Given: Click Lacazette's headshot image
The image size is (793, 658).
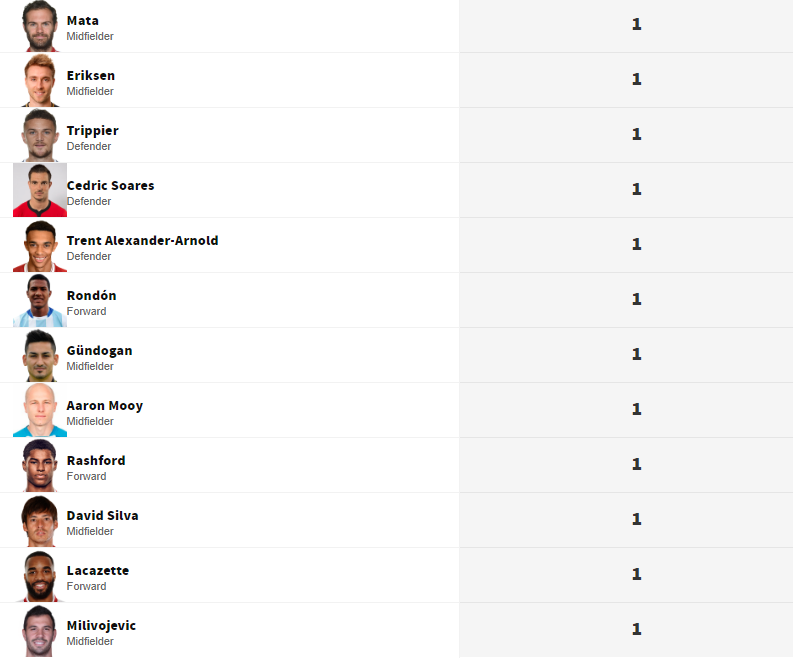Looking at the screenshot, I should [x=40, y=576].
